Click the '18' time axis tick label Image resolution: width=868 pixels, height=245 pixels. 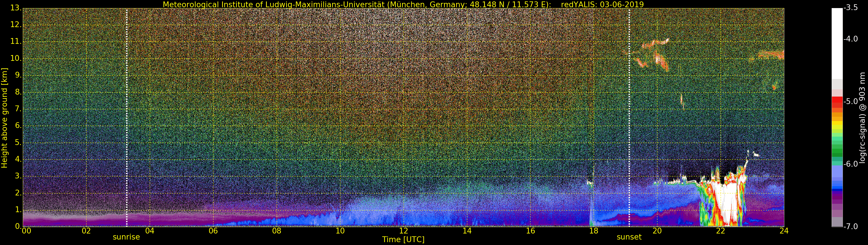(594, 231)
